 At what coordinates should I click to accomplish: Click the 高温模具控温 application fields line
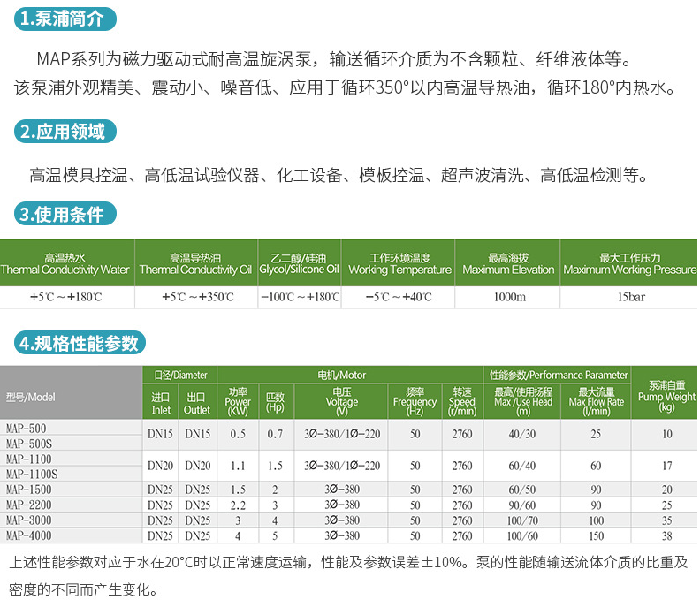339,175
